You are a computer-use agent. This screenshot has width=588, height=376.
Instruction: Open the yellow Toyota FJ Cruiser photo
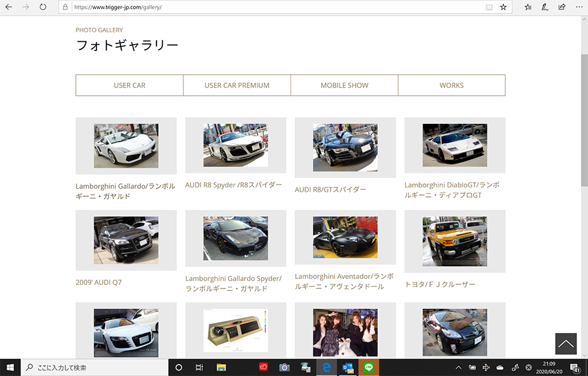point(455,241)
